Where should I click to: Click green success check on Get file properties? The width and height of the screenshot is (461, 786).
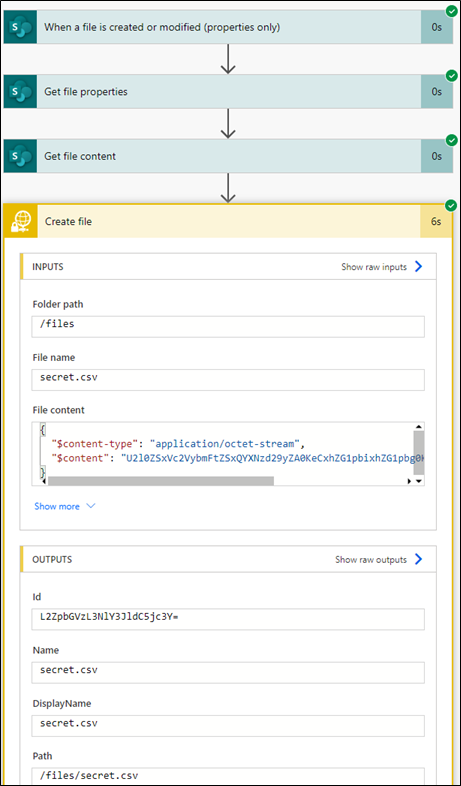coord(451,76)
